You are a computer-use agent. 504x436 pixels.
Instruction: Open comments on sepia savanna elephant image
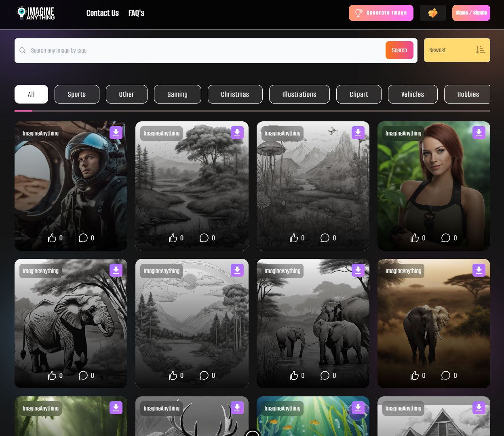click(x=446, y=375)
